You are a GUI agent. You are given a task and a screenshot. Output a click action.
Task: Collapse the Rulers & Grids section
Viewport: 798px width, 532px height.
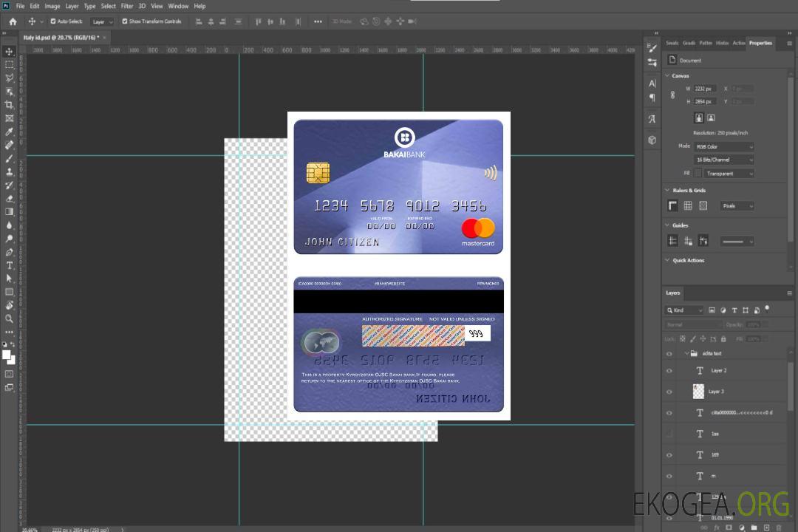[x=668, y=190]
